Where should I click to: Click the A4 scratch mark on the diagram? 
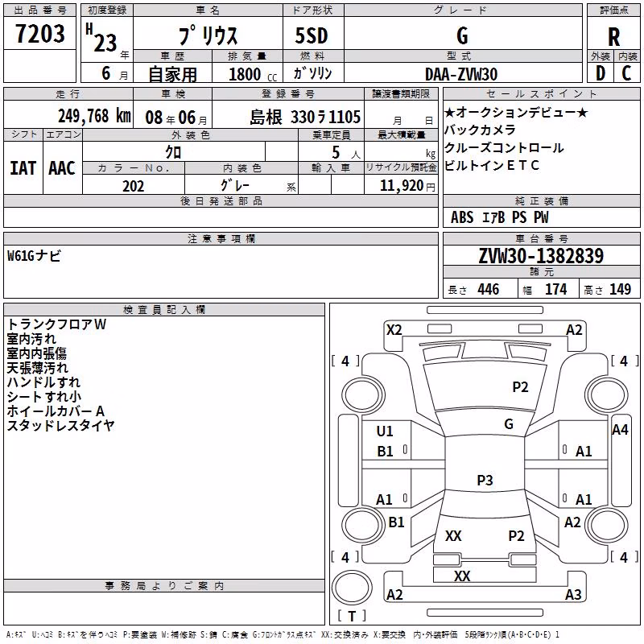[620, 430]
